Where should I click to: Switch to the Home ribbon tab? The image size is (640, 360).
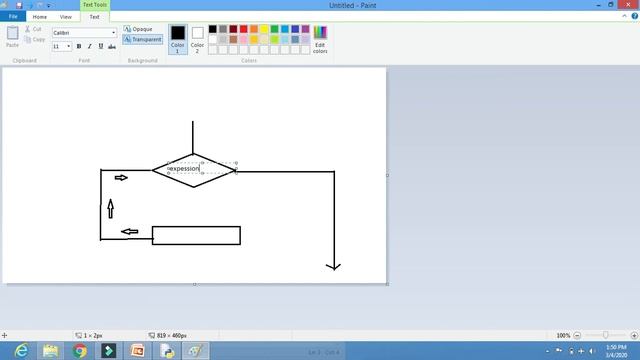tap(40, 17)
